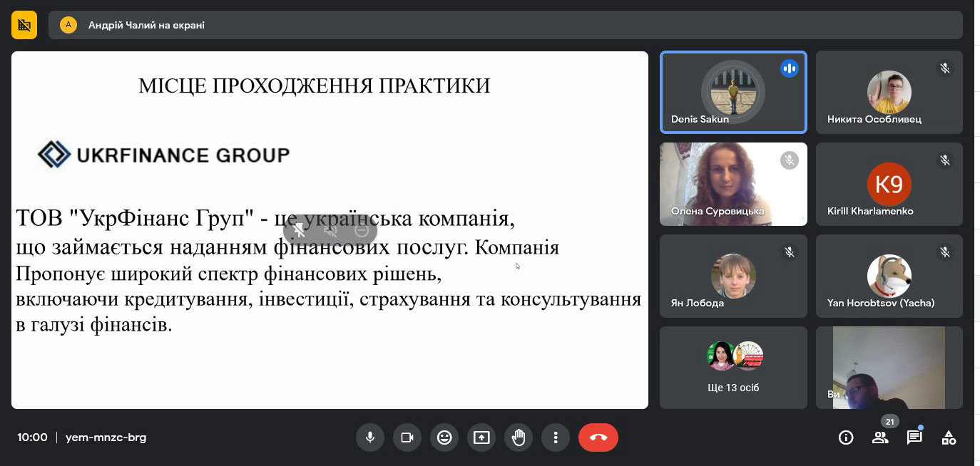Toggle the camera button in the bottom bar

click(407, 437)
